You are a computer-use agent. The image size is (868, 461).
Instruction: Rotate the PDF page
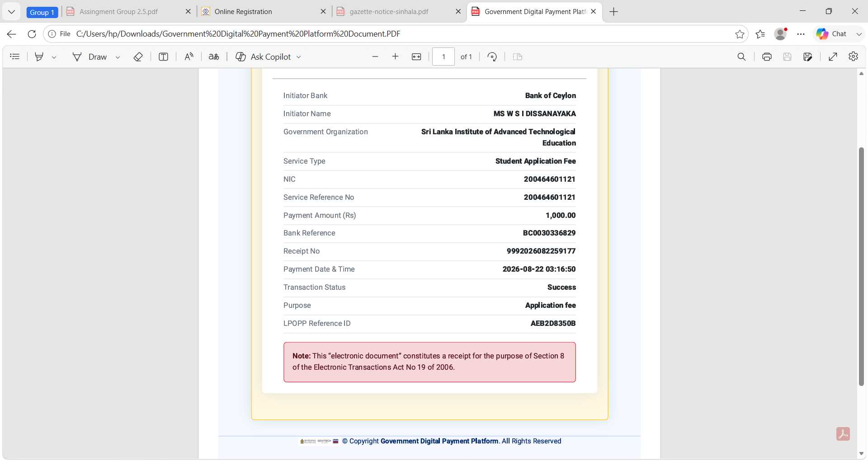click(x=492, y=56)
